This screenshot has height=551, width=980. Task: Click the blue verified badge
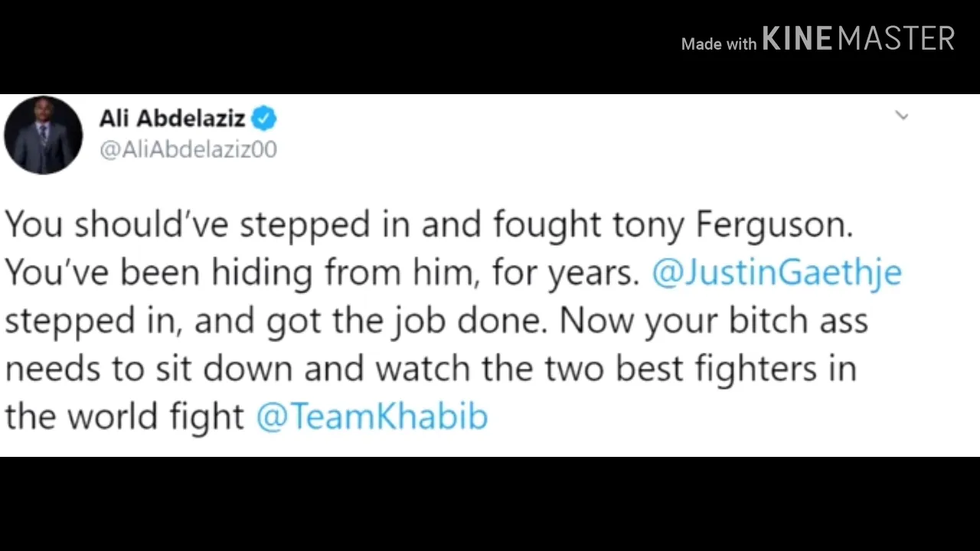264,119
